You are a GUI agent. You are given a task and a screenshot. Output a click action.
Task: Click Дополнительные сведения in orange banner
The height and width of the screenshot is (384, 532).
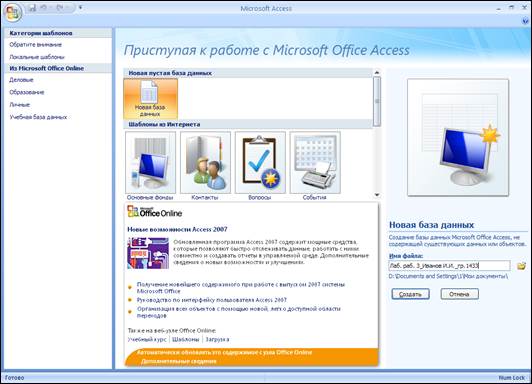coord(178,361)
